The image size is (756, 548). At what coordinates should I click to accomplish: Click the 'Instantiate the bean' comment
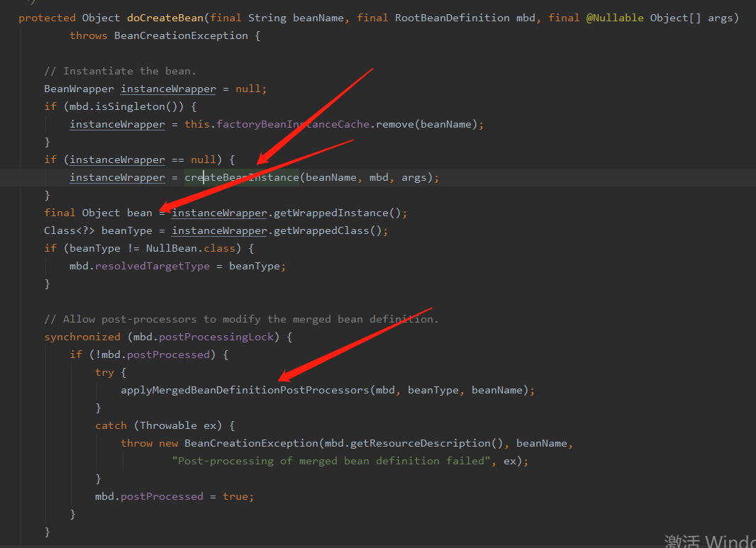click(x=120, y=72)
